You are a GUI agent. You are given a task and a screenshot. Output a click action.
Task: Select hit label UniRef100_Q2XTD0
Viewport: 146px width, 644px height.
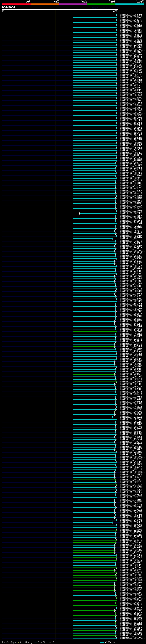131,53
